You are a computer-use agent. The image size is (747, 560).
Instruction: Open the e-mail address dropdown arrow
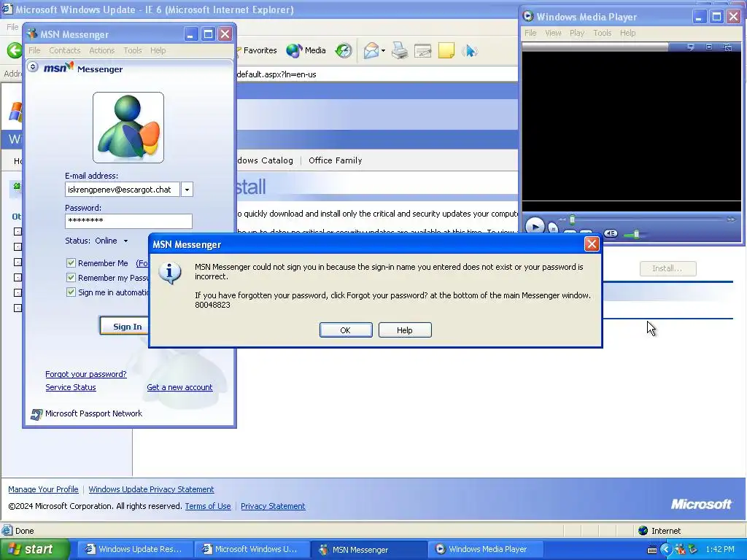pos(187,190)
